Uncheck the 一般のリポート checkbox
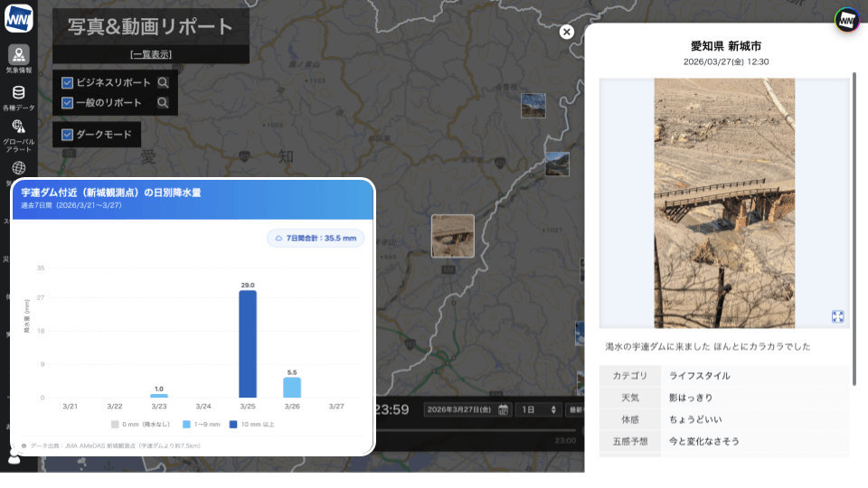Viewport: 868px width, 488px height. [x=67, y=103]
